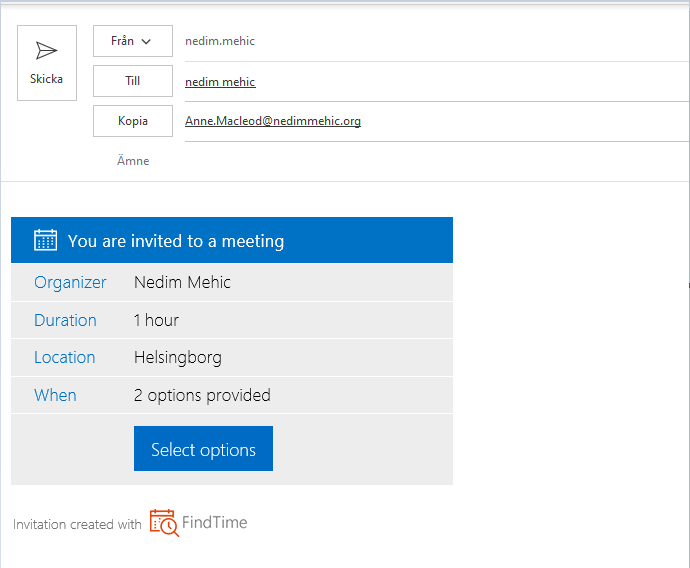Click the '1 hour' duration value
Screen dimensions: 690x568
click(156, 320)
